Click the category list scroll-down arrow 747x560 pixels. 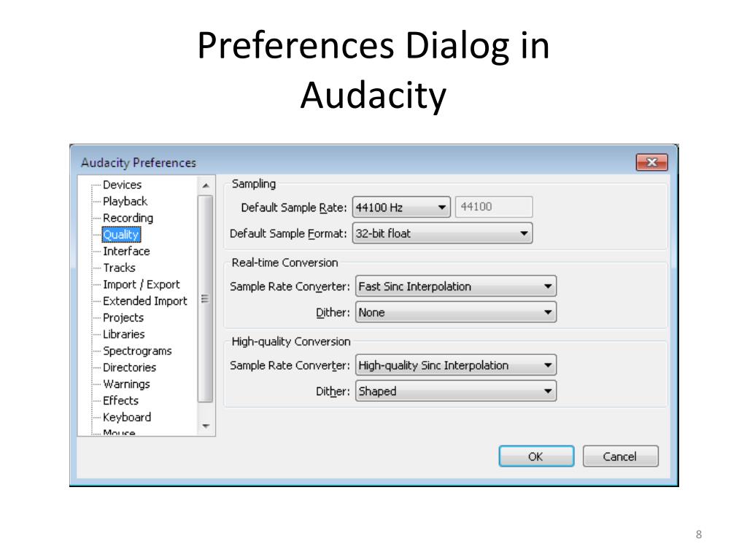coord(206,426)
